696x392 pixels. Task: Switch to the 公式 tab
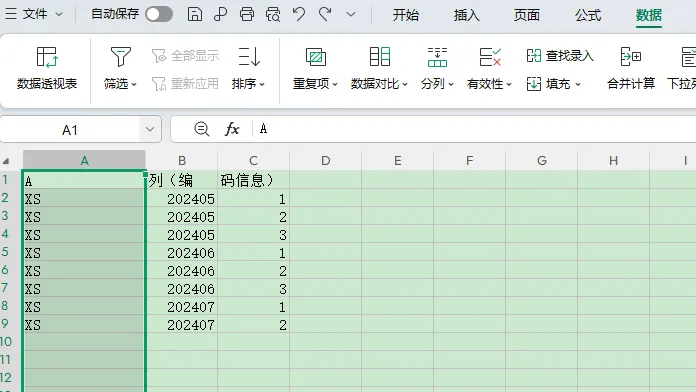pyautogui.click(x=588, y=15)
